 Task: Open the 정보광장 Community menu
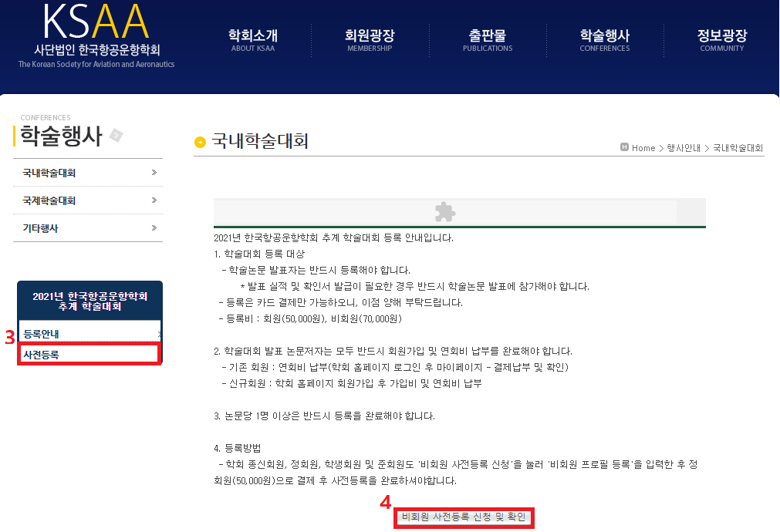tap(722, 40)
